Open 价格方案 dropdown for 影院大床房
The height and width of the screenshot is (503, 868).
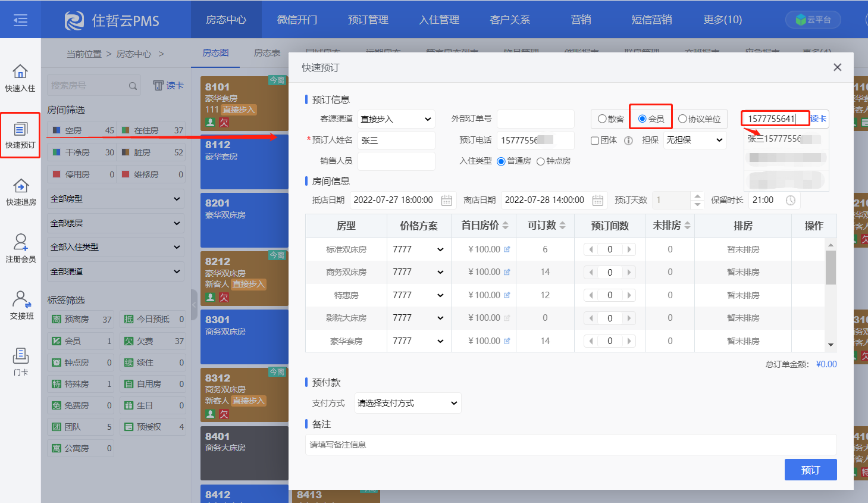418,318
